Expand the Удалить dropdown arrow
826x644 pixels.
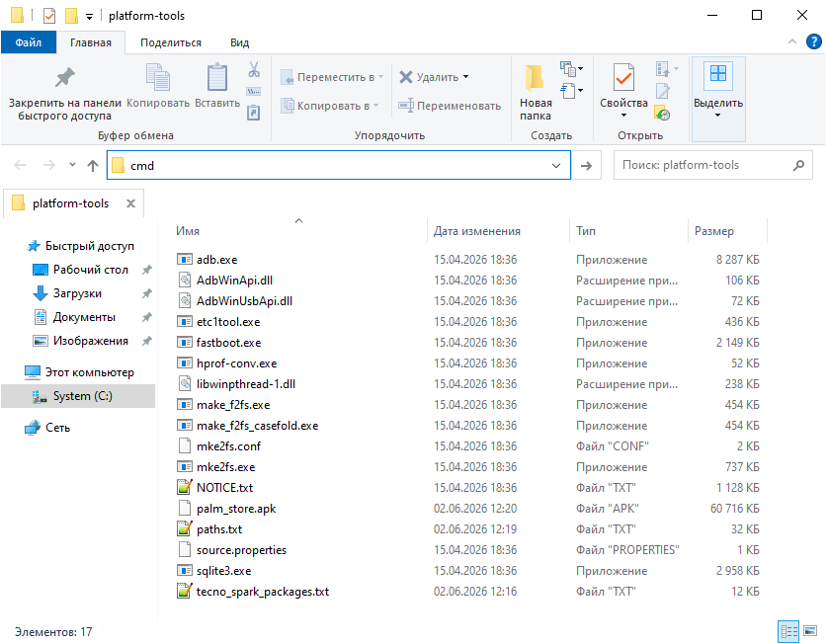(465, 77)
